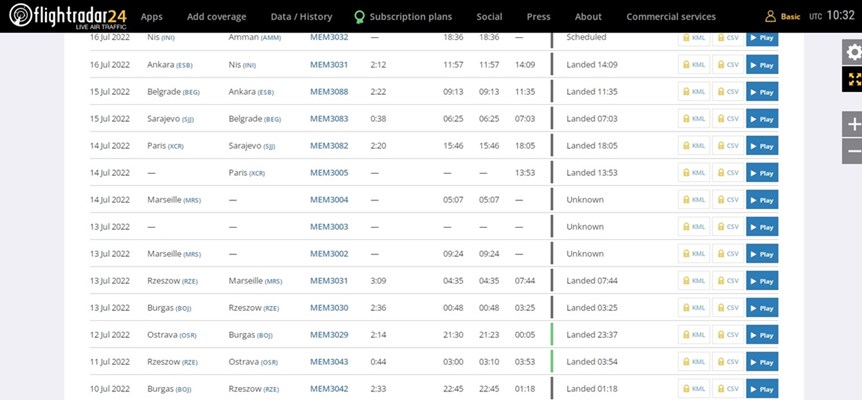The image size is (862, 400).
Task: Open the settings gear on right edge
Action: 853,52
